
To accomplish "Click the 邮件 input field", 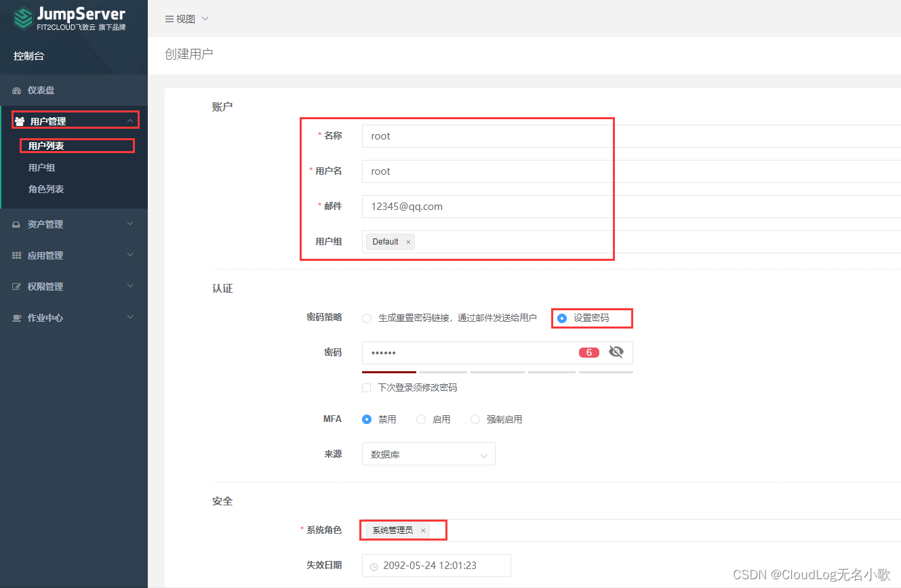I will pos(631,207).
